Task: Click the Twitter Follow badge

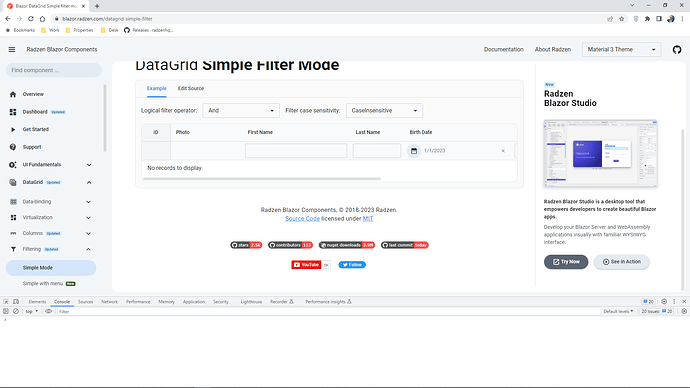Action: pos(352,265)
